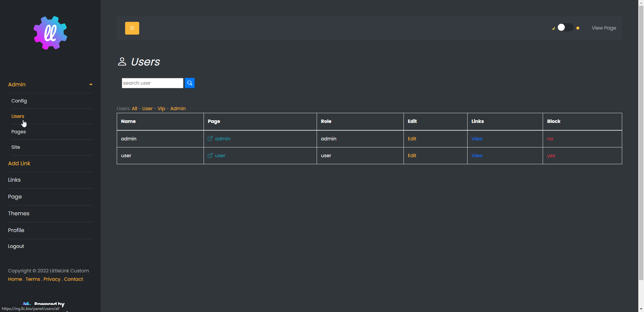
Task: Expand the Admin menu label
Action: [x=17, y=85]
